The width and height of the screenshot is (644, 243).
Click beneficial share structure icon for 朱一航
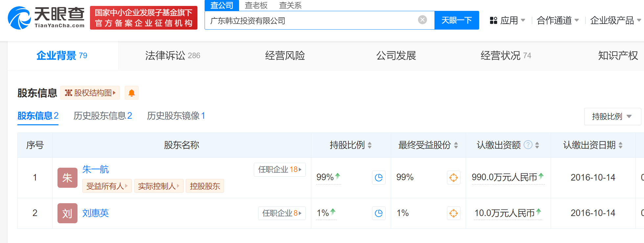[x=454, y=178]
